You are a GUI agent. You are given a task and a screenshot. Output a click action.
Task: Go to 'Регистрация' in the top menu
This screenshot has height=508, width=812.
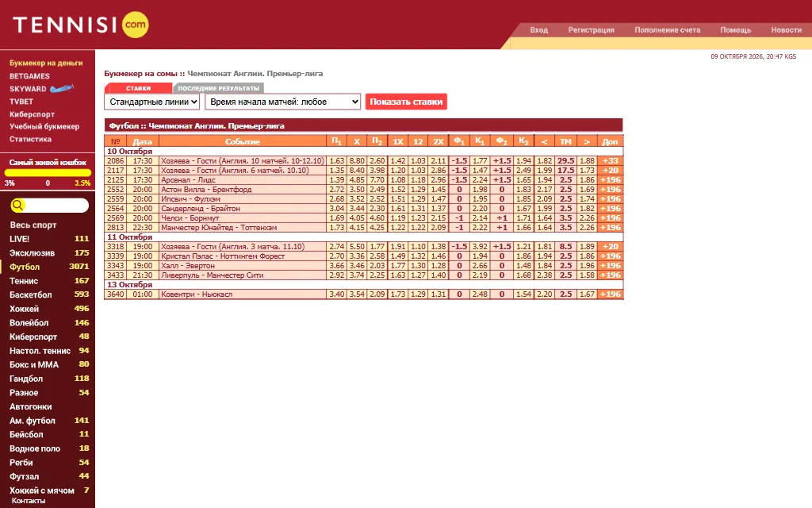point(592,30)
